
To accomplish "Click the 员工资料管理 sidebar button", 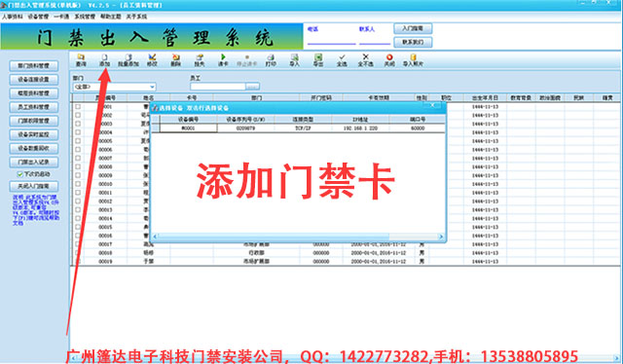I will click(x=34, y=107).
